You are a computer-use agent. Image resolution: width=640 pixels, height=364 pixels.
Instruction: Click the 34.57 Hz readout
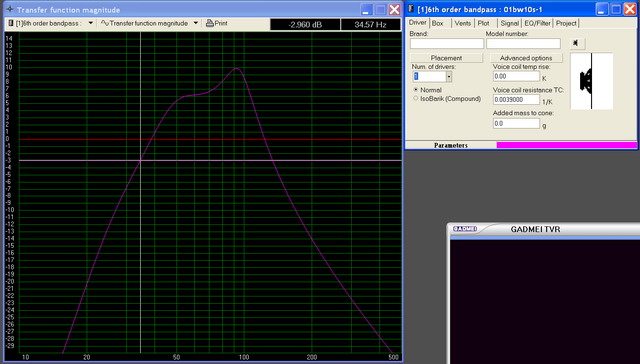(x=370, y=24)
